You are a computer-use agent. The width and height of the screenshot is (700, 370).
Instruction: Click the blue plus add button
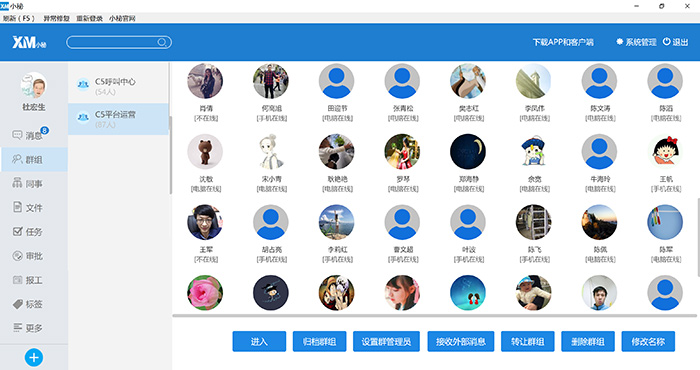pos(34,358)
